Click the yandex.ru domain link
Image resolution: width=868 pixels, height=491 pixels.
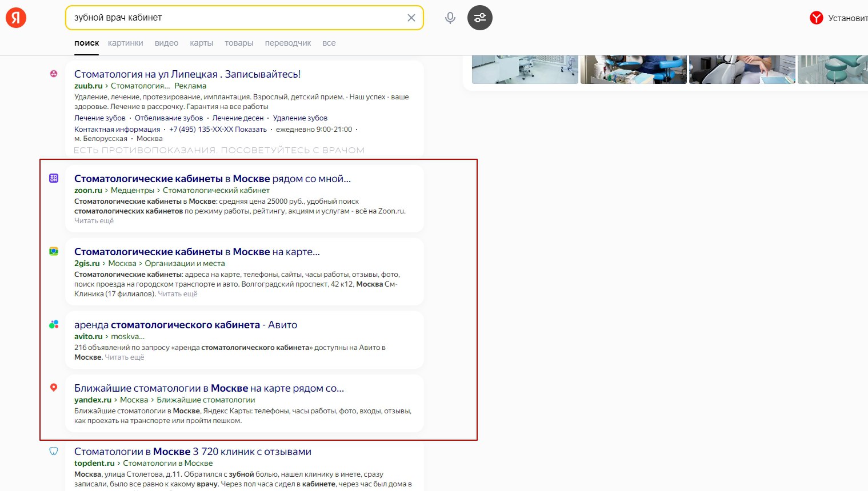point(93,400)
